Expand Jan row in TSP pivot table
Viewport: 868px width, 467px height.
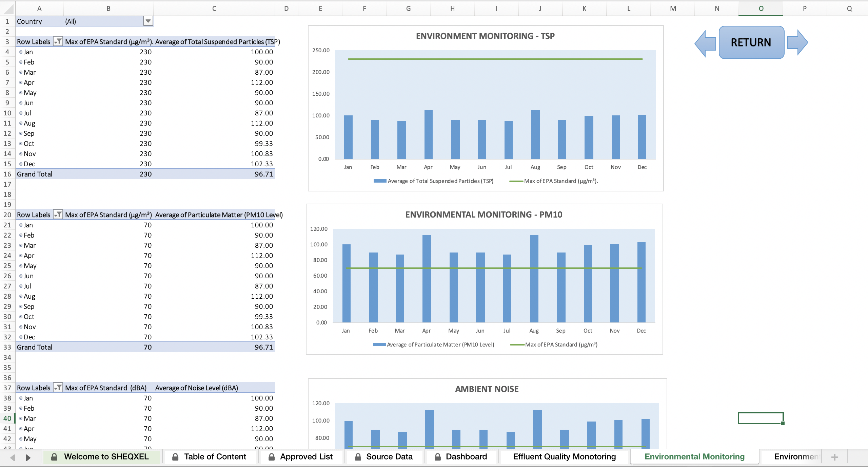21,52
